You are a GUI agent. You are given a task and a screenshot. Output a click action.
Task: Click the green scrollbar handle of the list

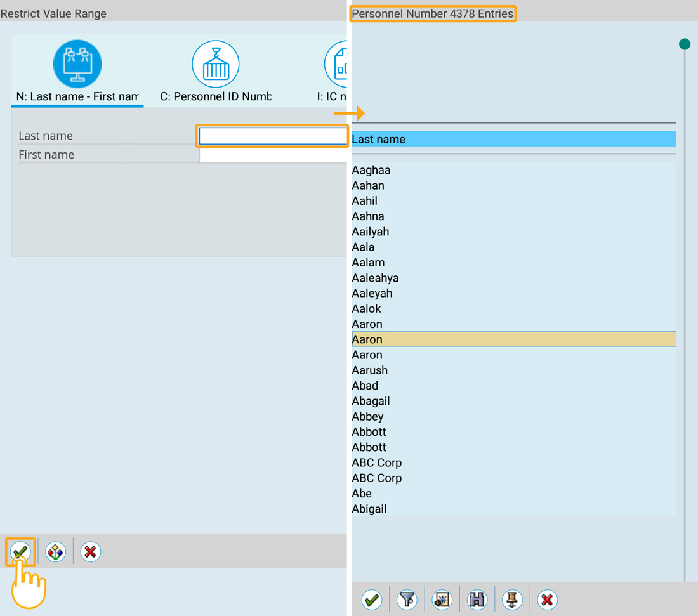684,44
